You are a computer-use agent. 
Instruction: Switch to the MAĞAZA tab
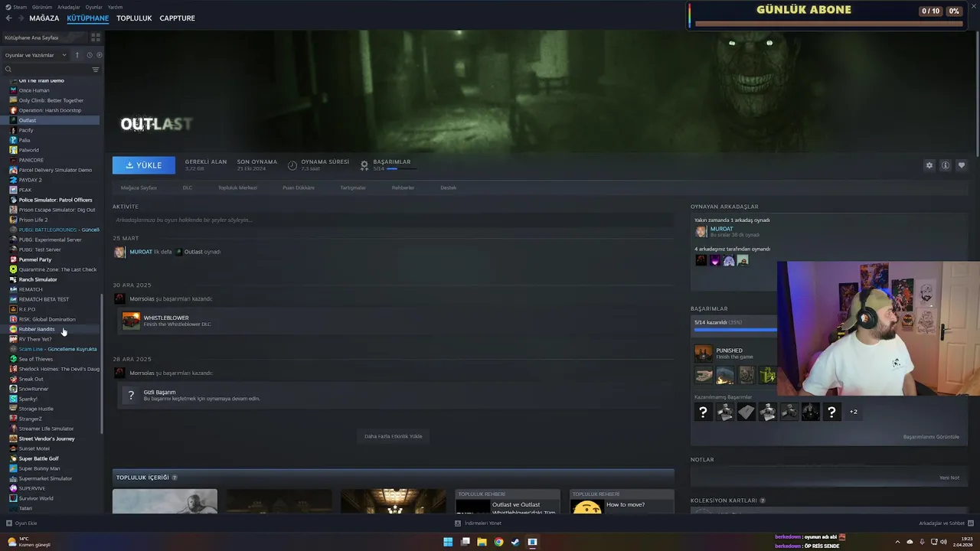click(x=44, y=18)
